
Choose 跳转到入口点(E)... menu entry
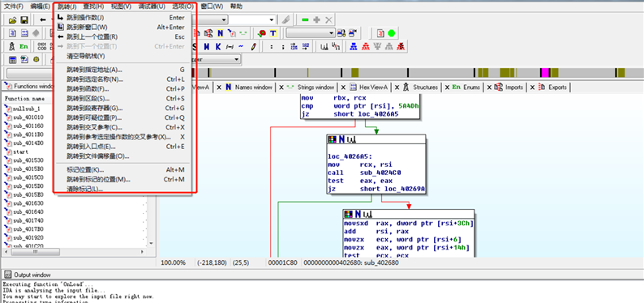click(122, 147)
